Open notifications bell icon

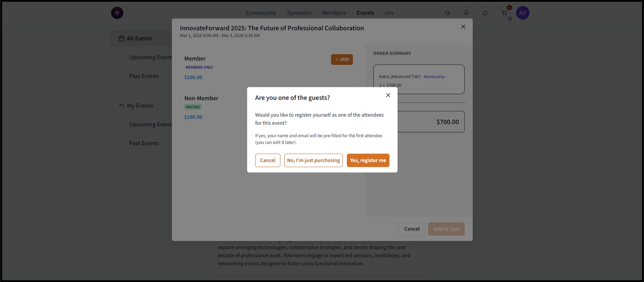pos(466,13)
